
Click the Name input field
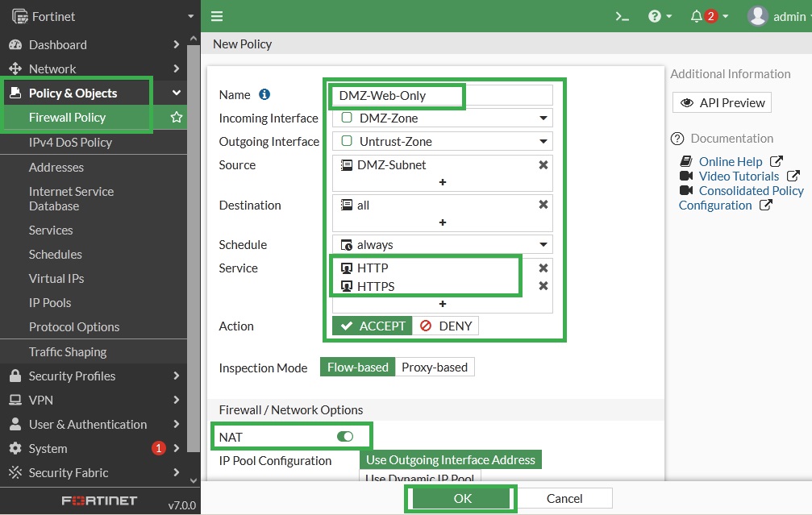442,95
